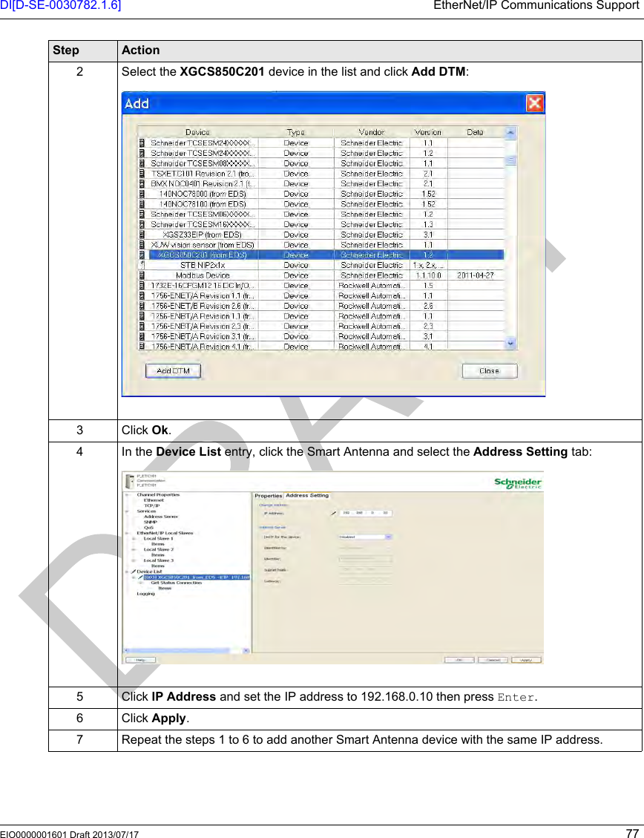This screenshot has width=644, height=838.
Task: Sort by Version column header
Action: click(428, 132)
